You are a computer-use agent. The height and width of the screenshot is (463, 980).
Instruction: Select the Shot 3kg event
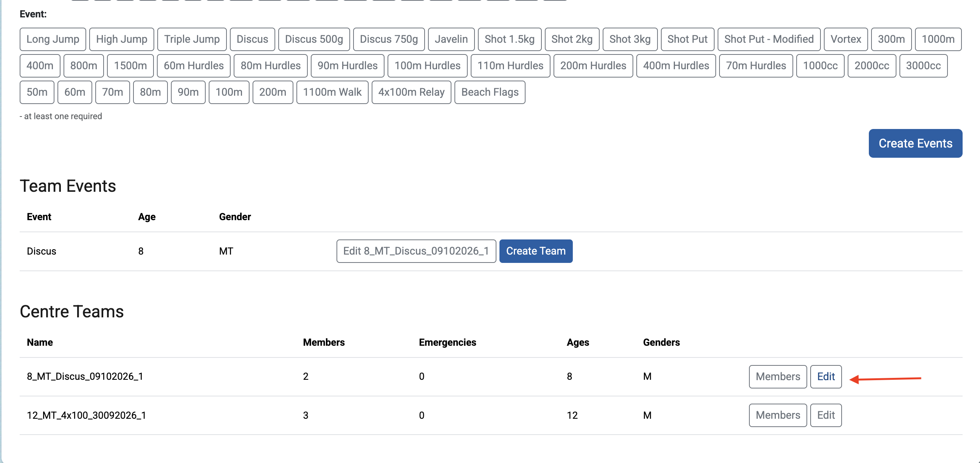(630, 39)
